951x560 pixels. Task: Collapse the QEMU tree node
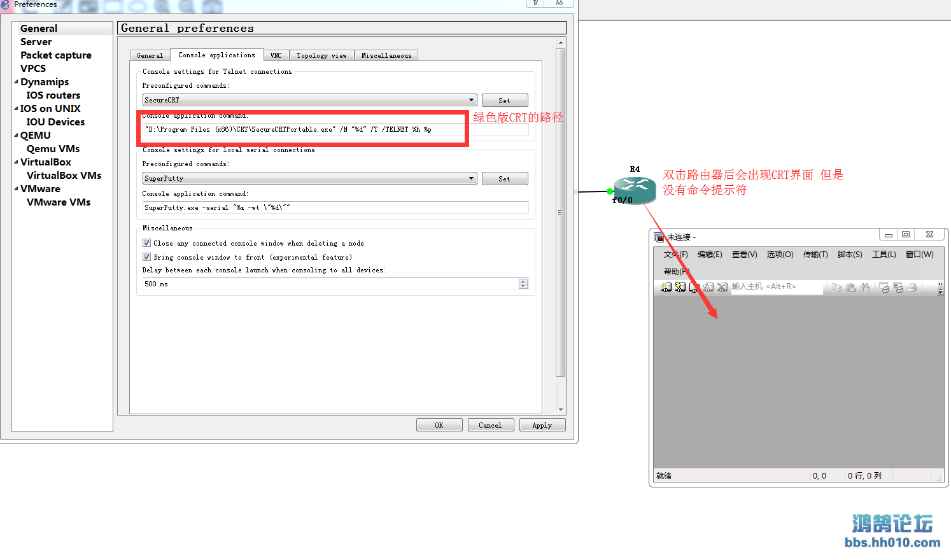(x=16, y=135)
